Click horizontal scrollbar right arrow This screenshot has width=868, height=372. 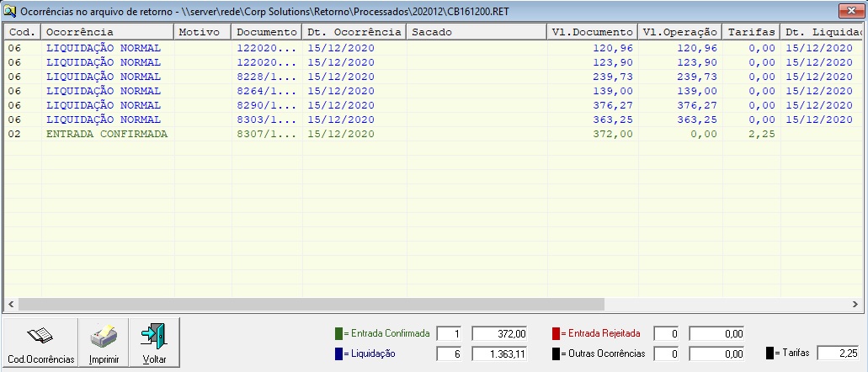[x=859, y=304]
